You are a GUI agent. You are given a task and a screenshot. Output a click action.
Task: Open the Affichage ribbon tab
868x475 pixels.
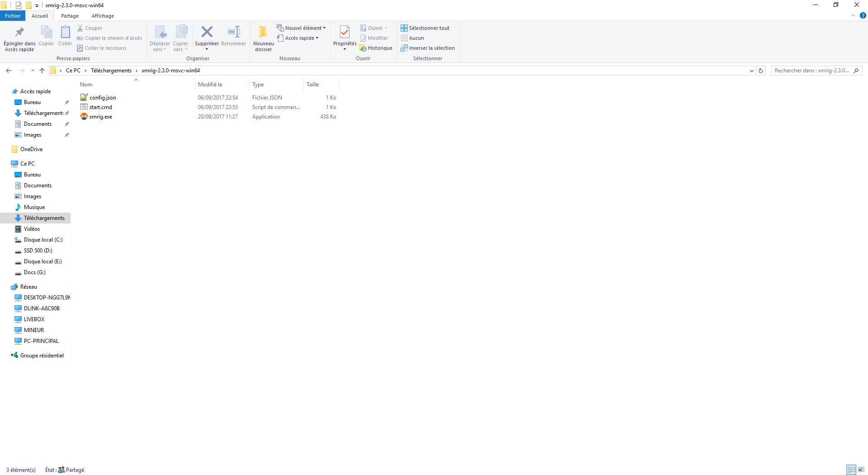[x=103, y=16]
